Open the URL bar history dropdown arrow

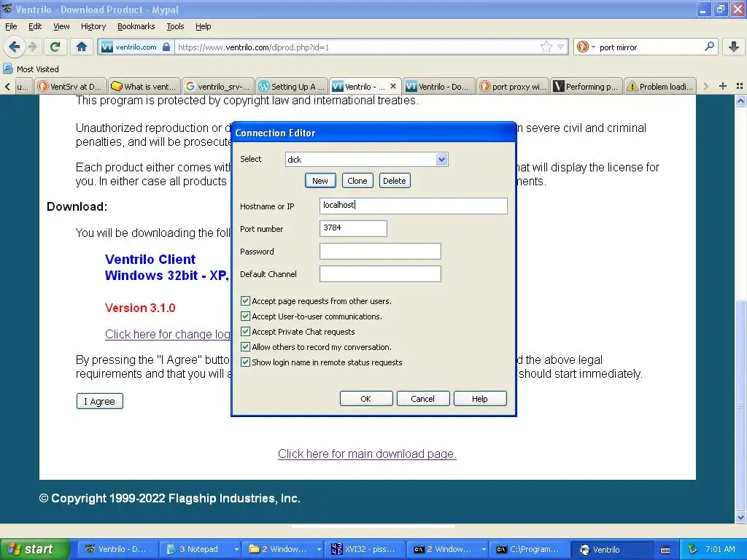[561, 47]
